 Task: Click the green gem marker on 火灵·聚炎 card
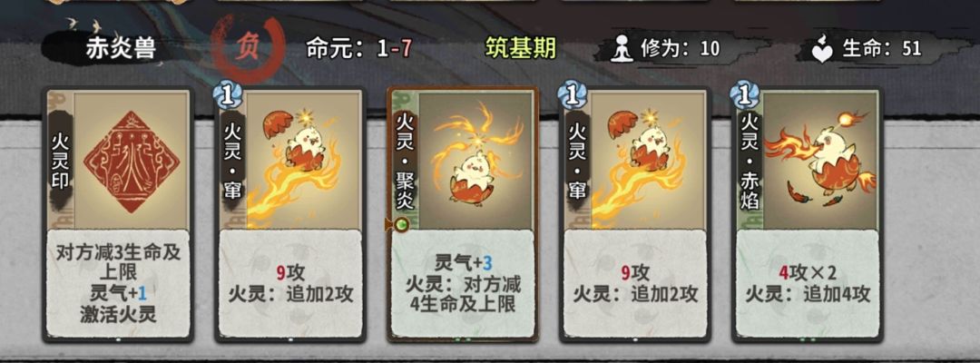click(401, 224)
